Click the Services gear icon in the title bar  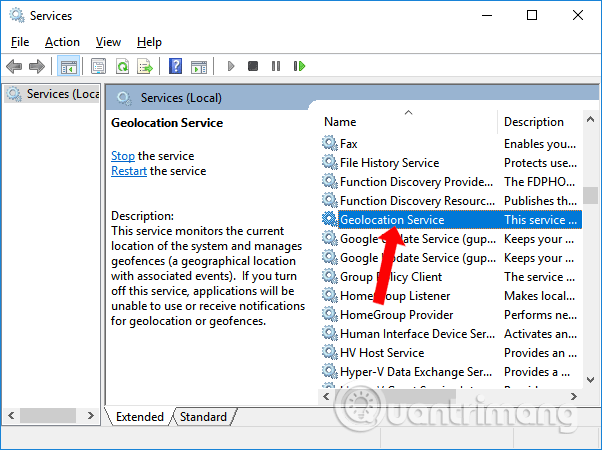pos(17,16)
